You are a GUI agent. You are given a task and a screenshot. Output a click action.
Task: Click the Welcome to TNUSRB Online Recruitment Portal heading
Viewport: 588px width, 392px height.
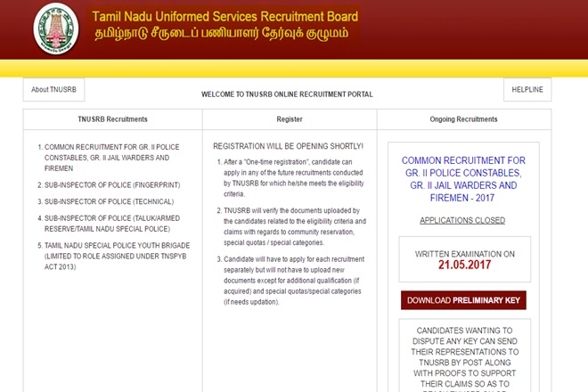tap(287, 94)
